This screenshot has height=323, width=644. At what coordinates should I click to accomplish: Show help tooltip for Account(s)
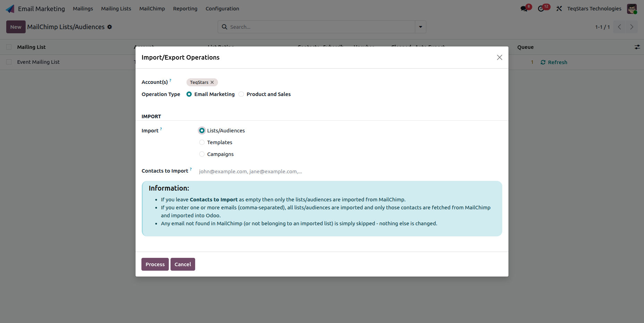170,80
